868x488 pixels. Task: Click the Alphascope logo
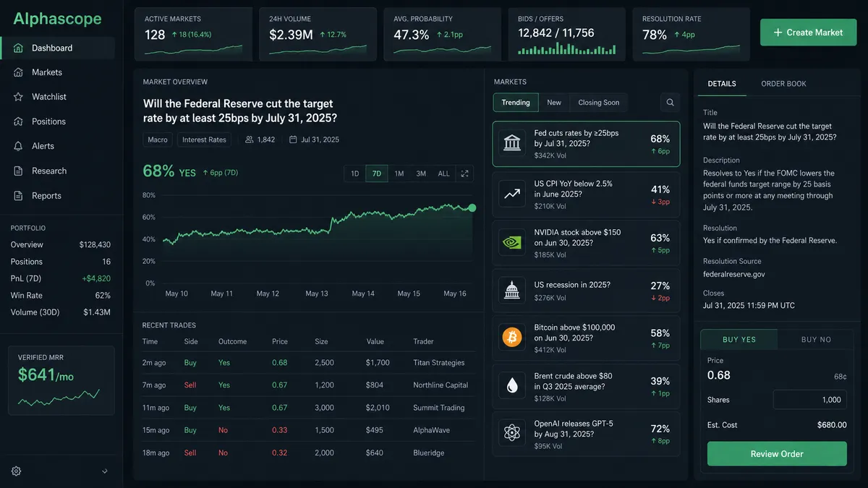[x=58, y=19]
